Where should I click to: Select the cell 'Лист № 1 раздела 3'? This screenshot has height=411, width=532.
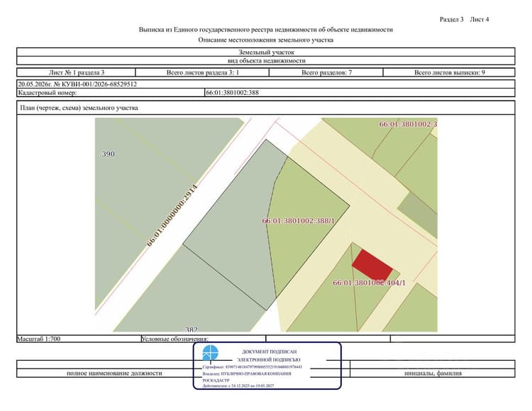(77, 72)
